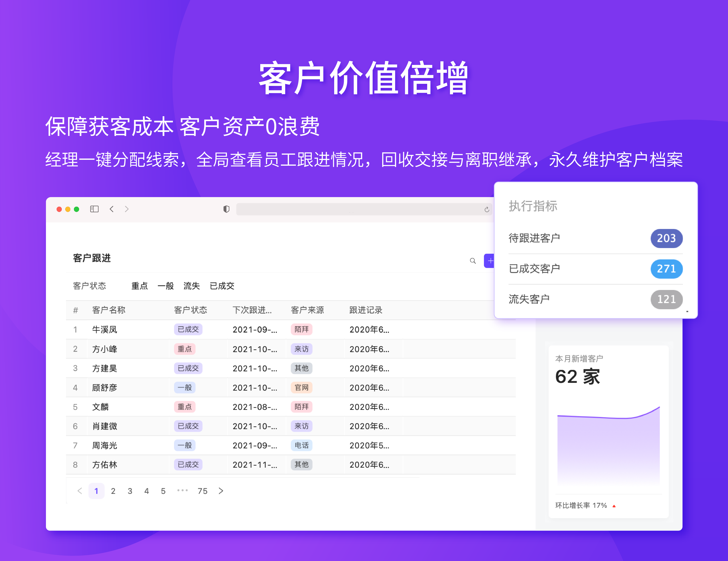
Task: Filter customers by 流失 status
Action: click(192, 286)
